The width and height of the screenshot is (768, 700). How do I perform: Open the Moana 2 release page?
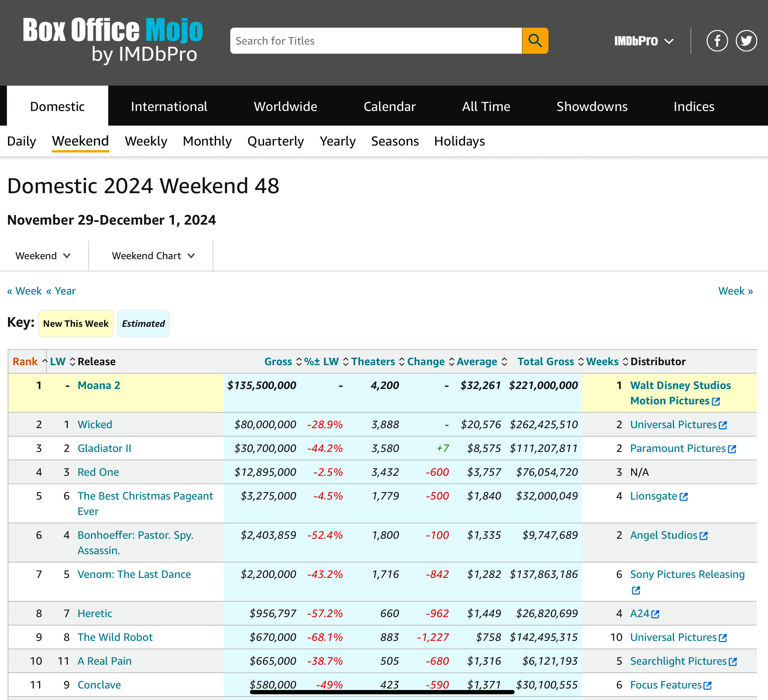coord(99,385)
